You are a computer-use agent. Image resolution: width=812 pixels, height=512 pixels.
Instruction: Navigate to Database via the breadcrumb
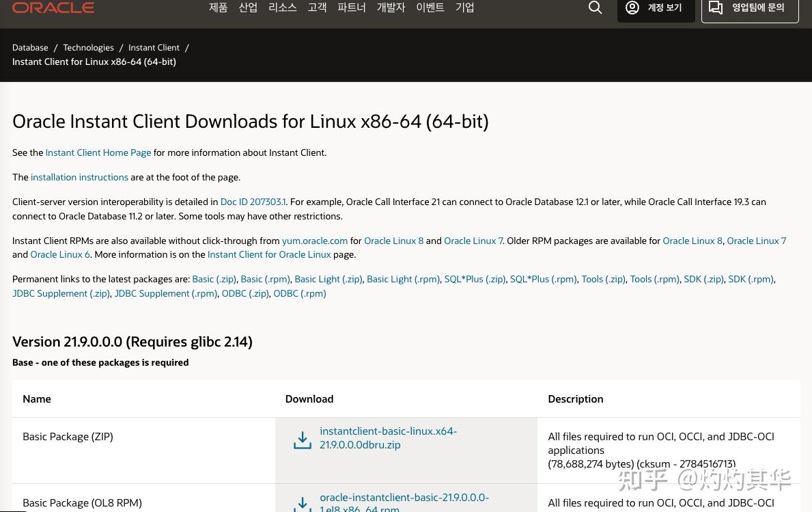[x=30, y=47]
